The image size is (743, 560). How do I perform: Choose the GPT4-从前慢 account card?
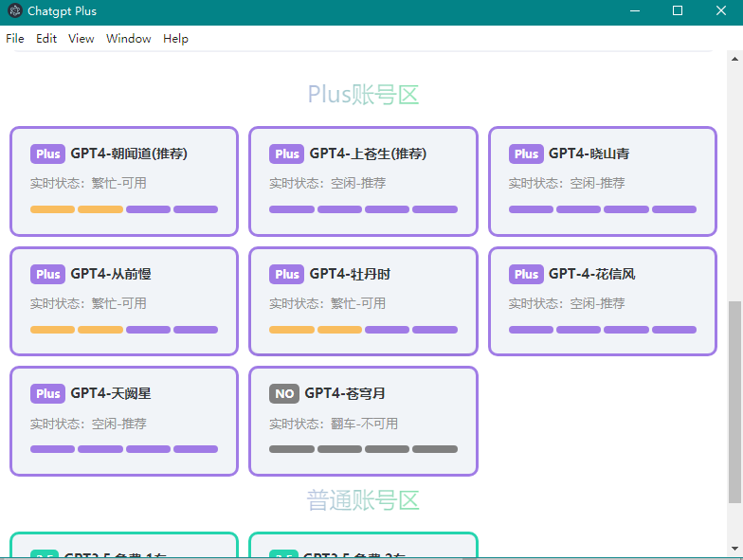124,301
